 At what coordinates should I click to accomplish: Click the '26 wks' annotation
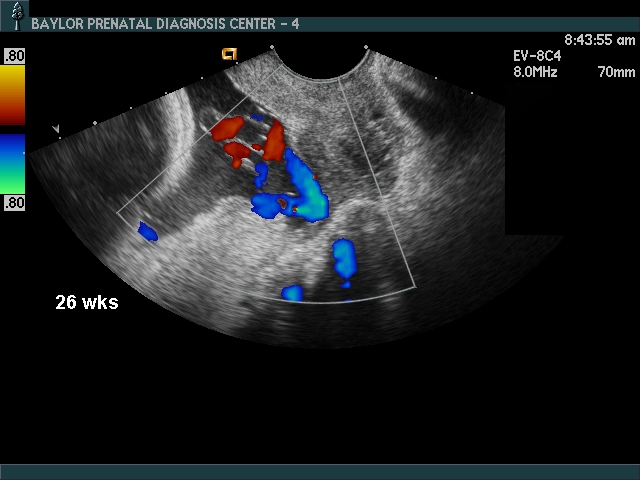pos(87,302)
